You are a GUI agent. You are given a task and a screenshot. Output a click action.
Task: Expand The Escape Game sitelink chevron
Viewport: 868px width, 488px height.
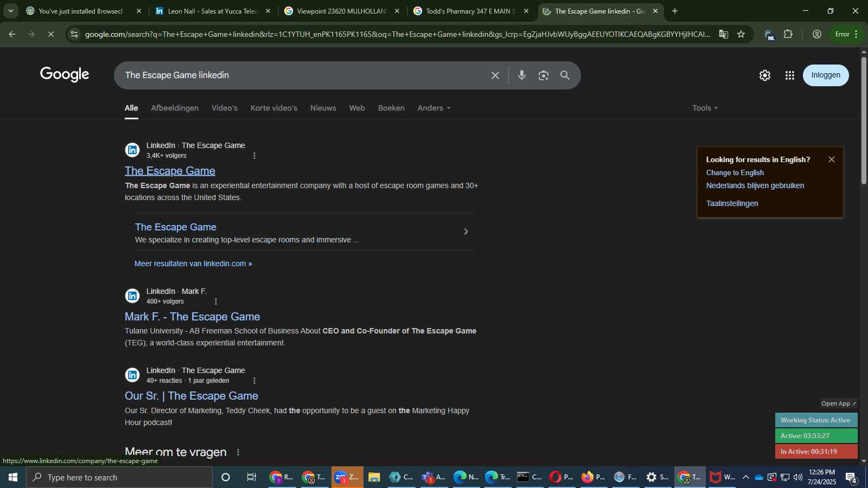pos(465,232)
